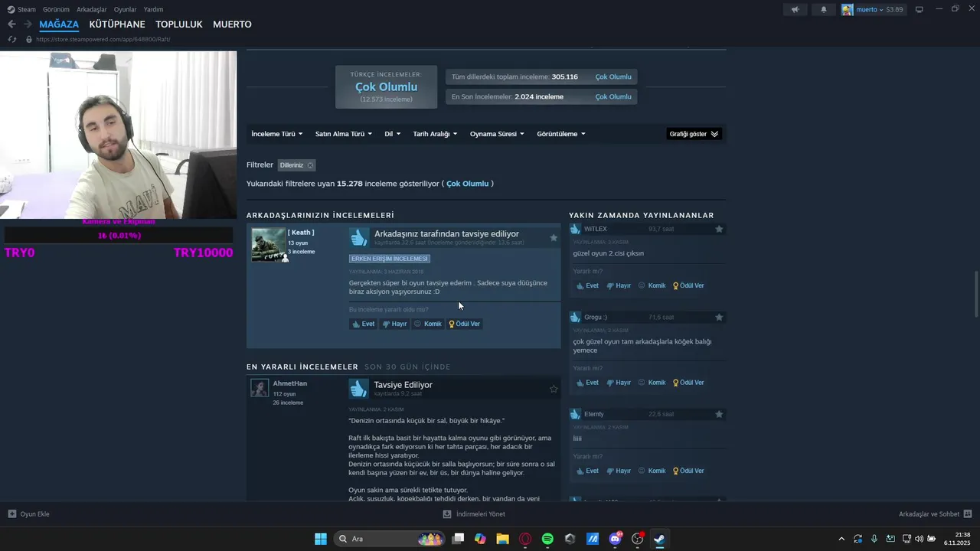980x551 pixels.
Task: Click Çok Olumlu link for recent reviews
Action: pyautogui.click(x=613, y=97)
